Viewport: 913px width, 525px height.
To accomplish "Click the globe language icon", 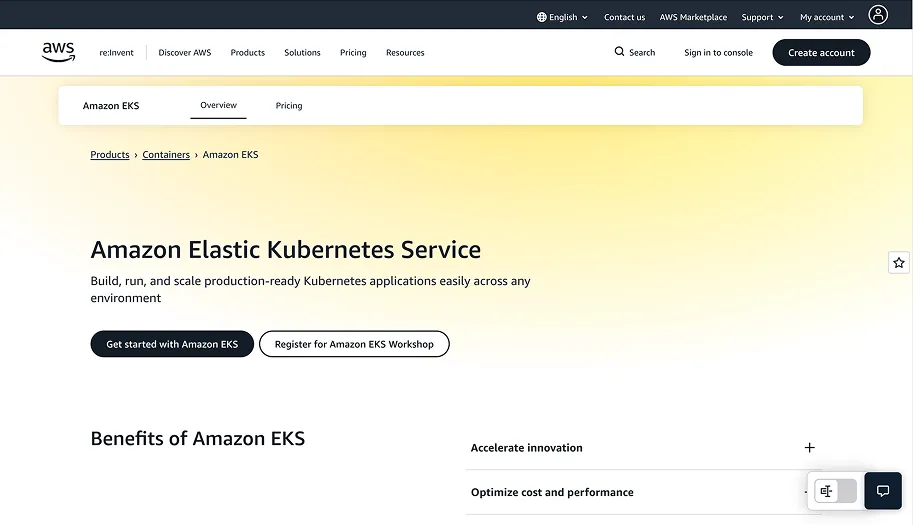I will 542,17.
